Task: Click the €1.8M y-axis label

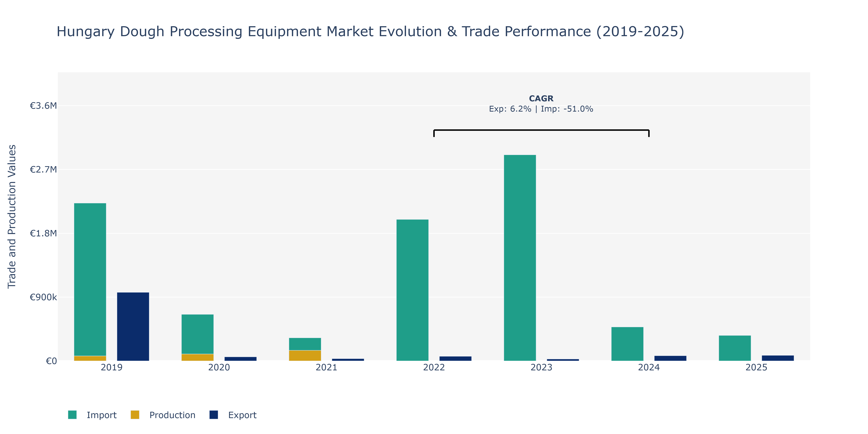Action: click(43, 233)
